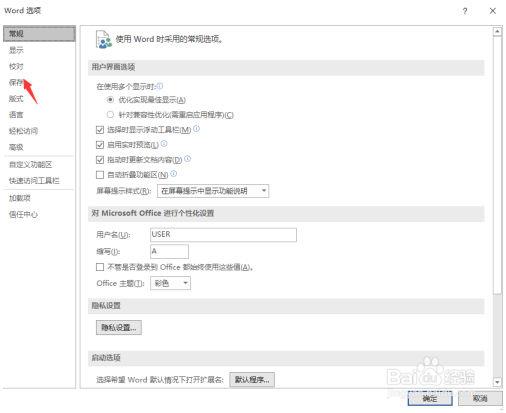The height and width of the screenshot is (413, 506).
Task: Click the 隐私设置... button
Action: click(119, 327)
